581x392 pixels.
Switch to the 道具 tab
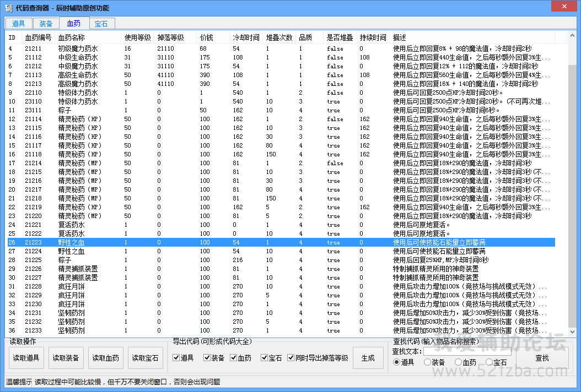[19, 24]
